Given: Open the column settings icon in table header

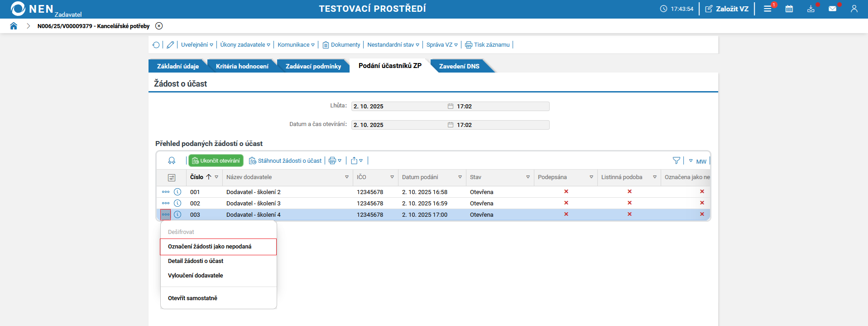Looking at the screenshot, I should [172, 177].
